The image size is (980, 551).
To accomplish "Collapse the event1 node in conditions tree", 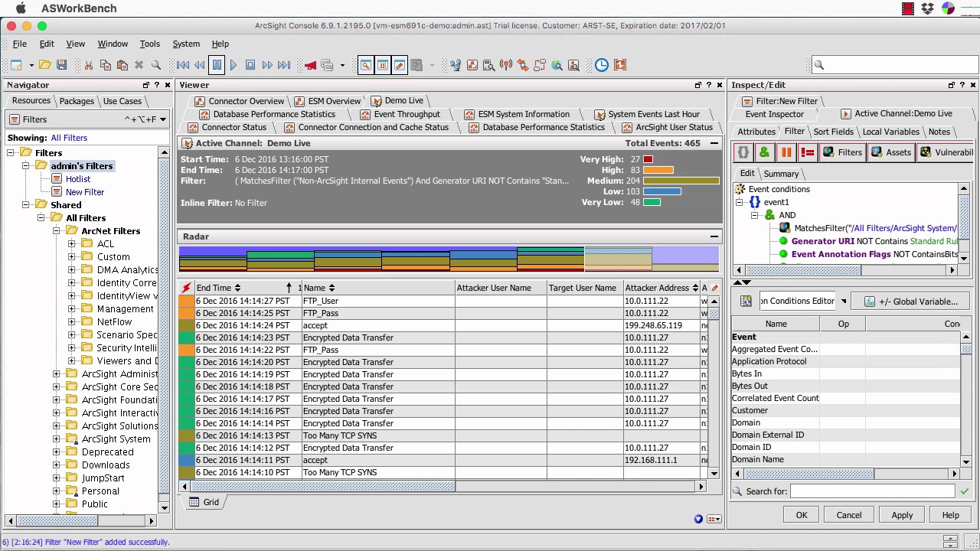I will click(x=740, y=202).
